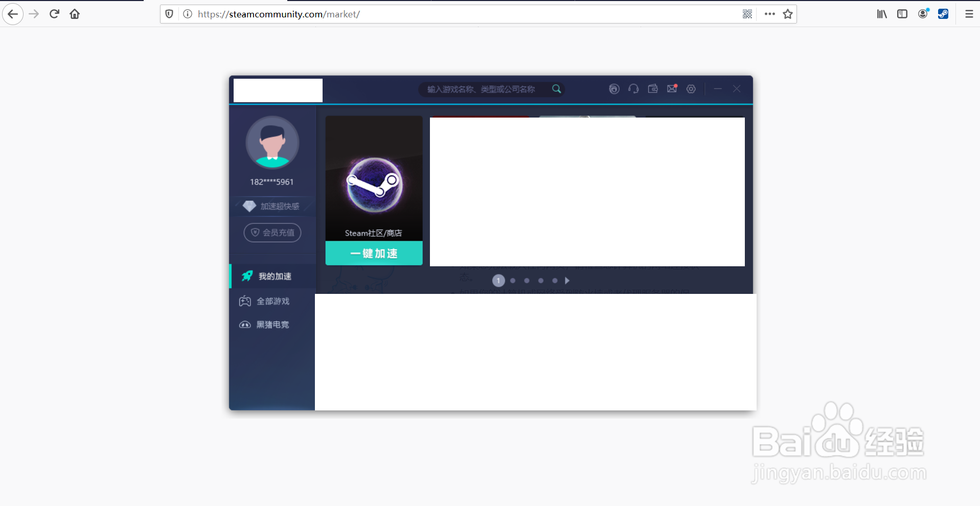Open the browser library icon
This screenshot has height=506, width=980.
[x=882, y=14]
